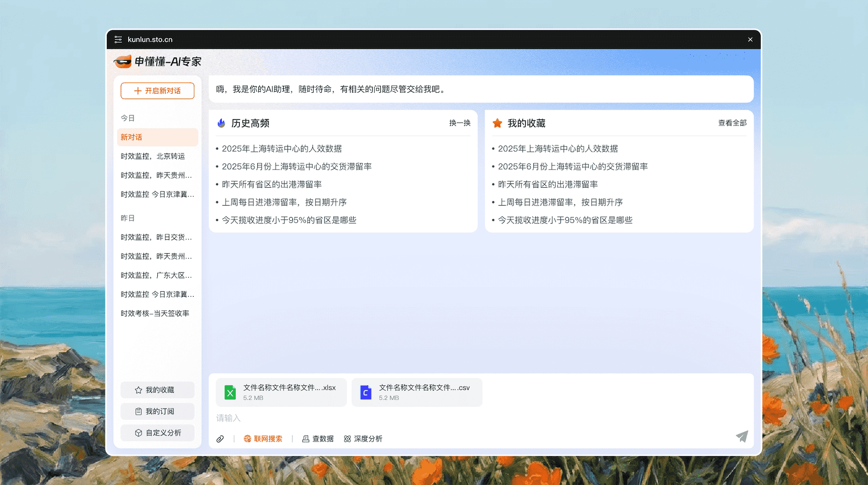Open 我的订阅 in the sidebar
The height and width of the screenshot is (485, 868).
(157, 411)
